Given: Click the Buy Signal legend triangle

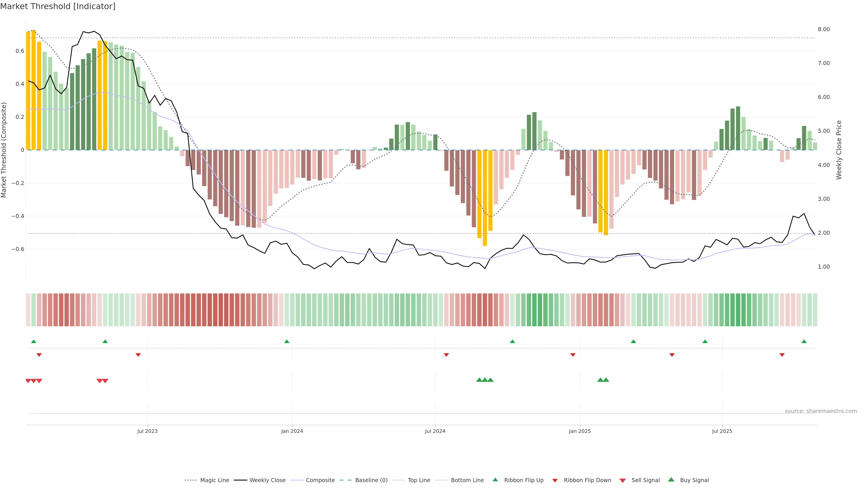Looking at the screenshot, I should pyautogui.click(x=671, y=480).
